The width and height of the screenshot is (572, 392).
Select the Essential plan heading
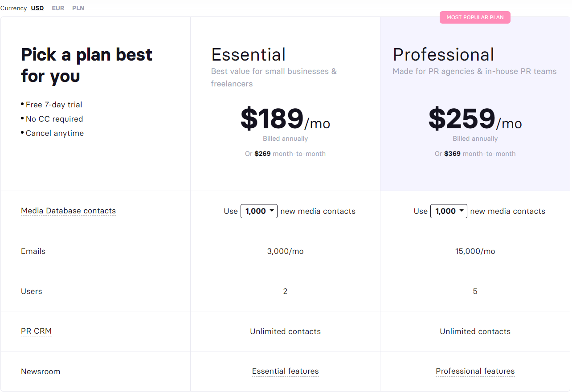pos(248,55)
